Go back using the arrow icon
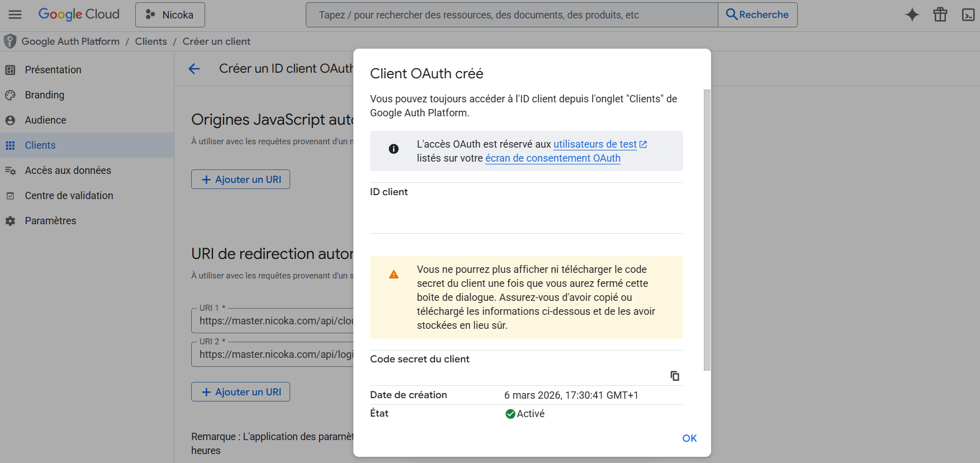The width and height of the screenshot is (980, 463). (194, 69)
